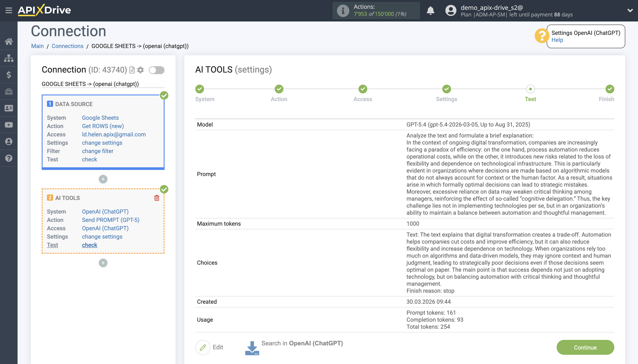
Task: Open the sitemap connections icon in sidebar
Action: coord(9,58)
